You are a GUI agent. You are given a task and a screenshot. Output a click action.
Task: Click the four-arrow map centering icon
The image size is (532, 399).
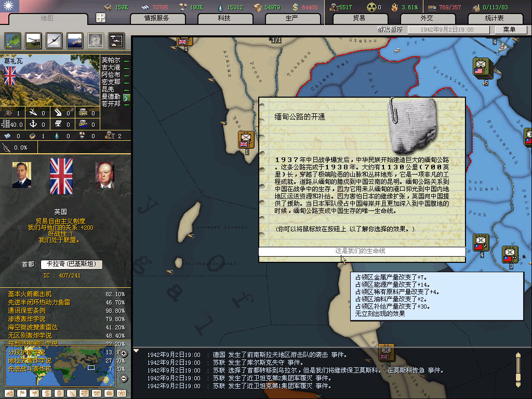click(x=101, y=18)
